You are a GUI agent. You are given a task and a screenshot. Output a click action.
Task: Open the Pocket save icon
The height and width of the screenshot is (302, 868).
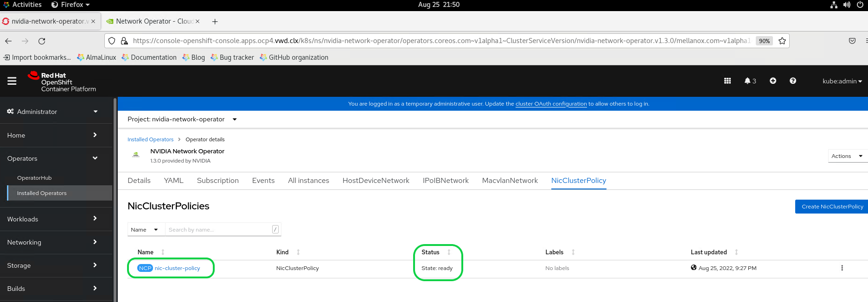(x=852, y=41)
